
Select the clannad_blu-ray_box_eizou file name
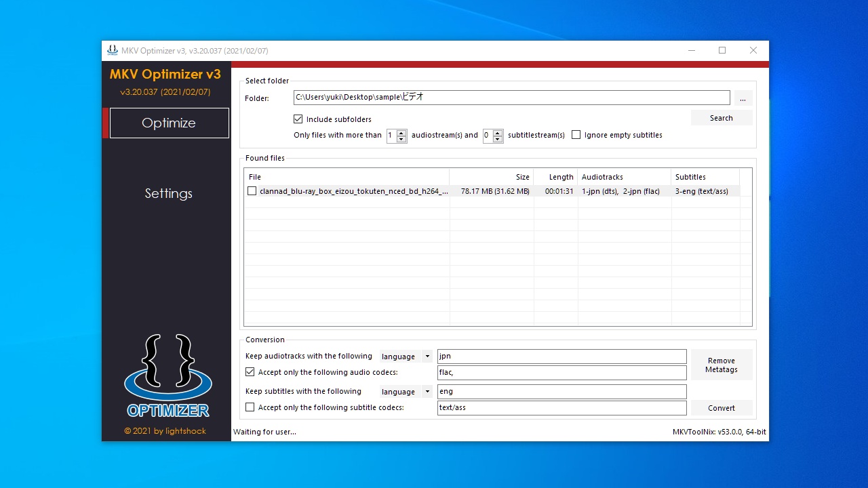(354, 191)
